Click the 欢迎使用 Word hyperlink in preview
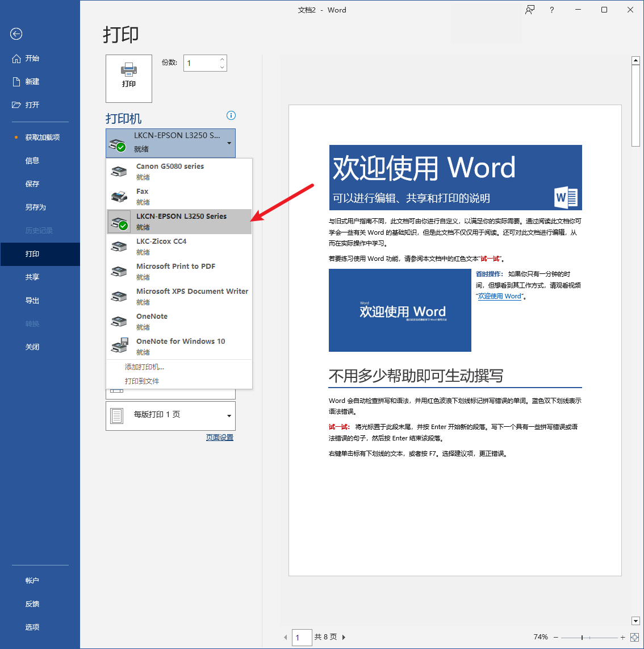This screenshot has width=644, height=649. click(499, 296)
